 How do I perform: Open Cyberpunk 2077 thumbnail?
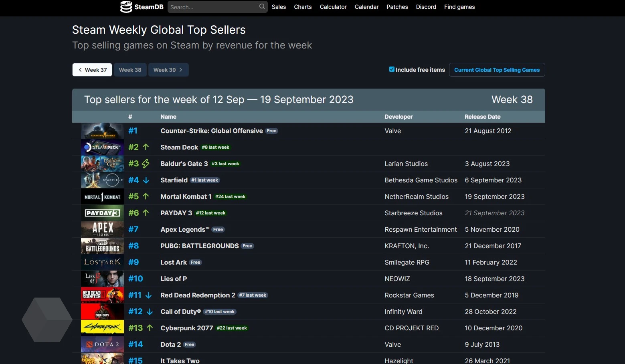(x=102, y=328)
